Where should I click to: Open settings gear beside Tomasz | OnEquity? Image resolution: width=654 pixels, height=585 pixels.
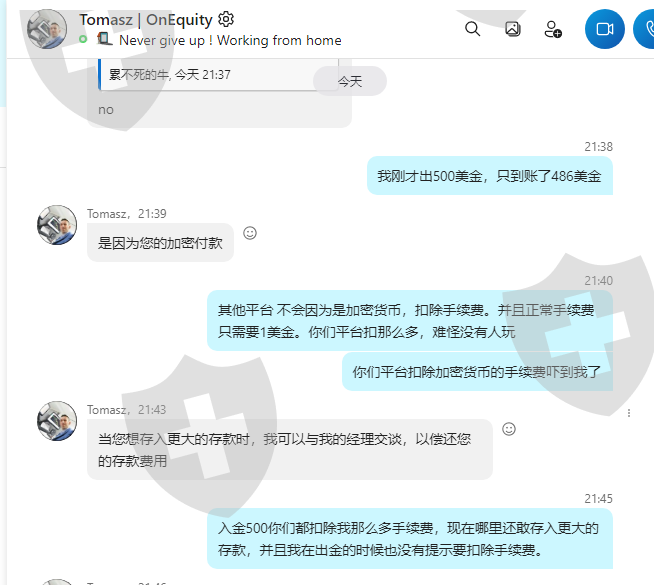226,19
